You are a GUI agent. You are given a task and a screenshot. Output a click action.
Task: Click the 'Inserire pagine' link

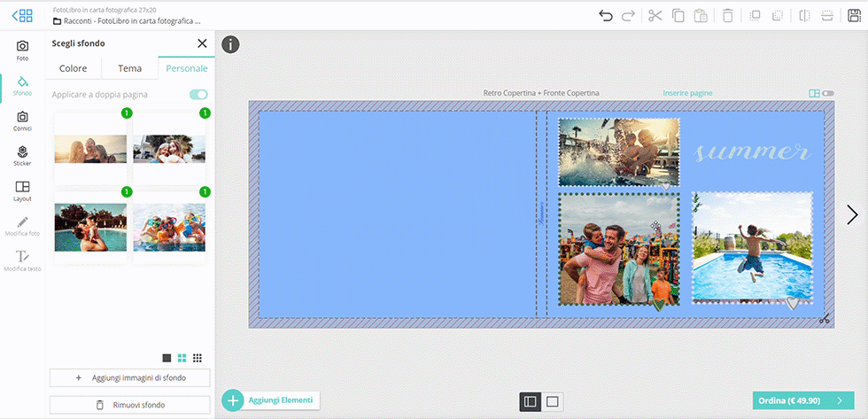click(x=687, y=93)
